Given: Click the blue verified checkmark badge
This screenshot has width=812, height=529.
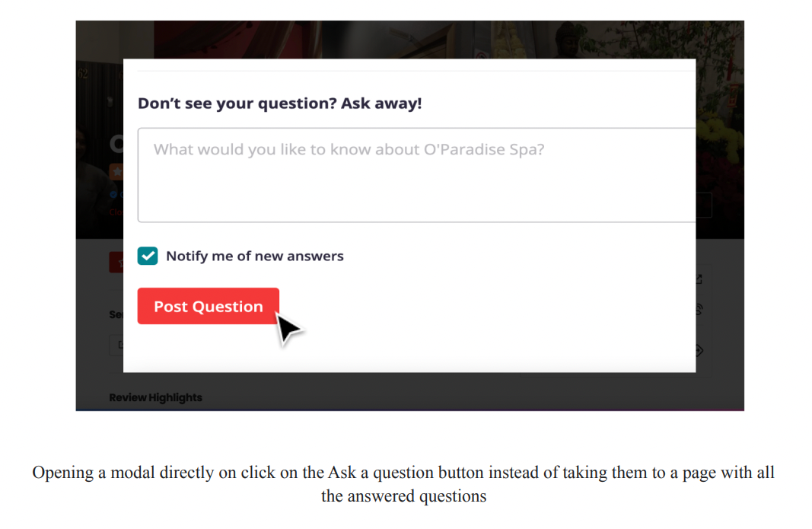Looking at the screenshot, I should tap(113, 195).
